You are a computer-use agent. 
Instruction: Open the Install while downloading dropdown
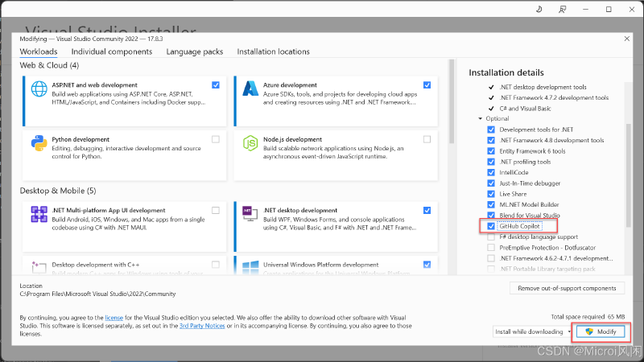pos(533,331)
